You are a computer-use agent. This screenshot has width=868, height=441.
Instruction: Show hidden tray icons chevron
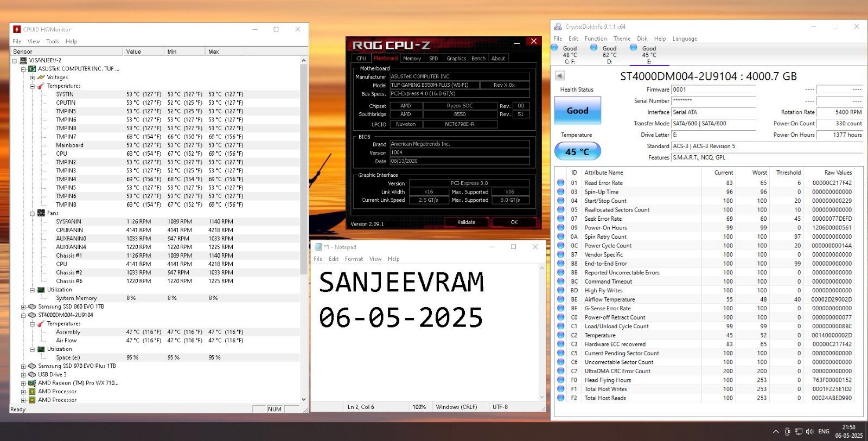(776, 431)
